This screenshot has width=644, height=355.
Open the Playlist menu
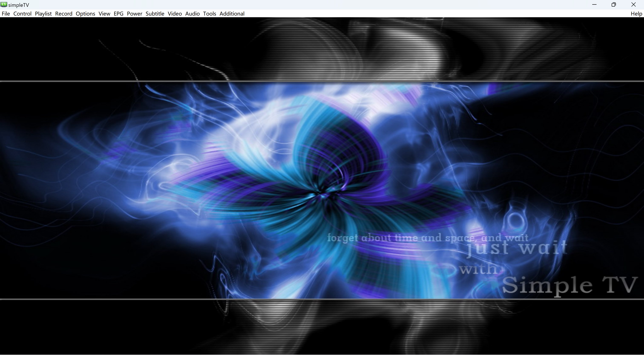(43, 14)
